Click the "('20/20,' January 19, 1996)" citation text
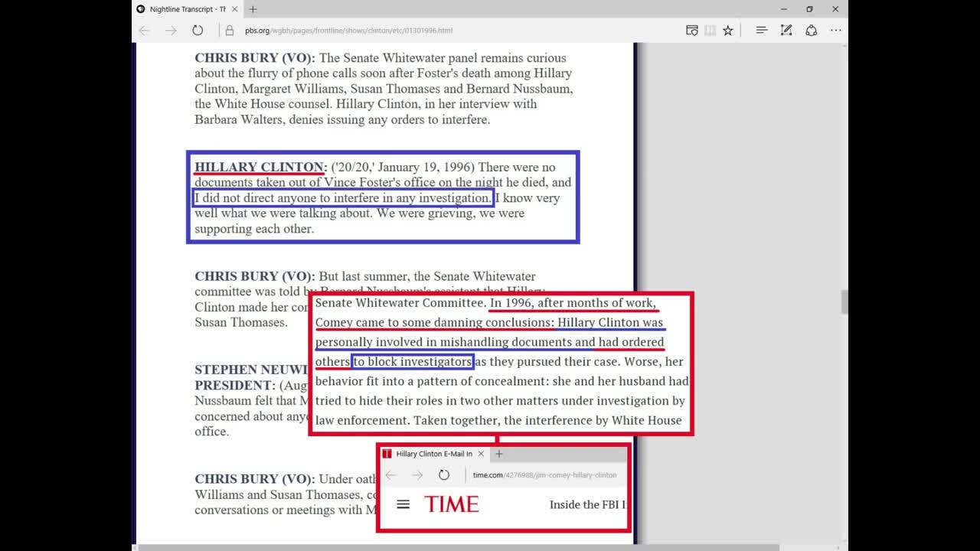Screen dimensions: 980x551 click(x=403, y=167)
